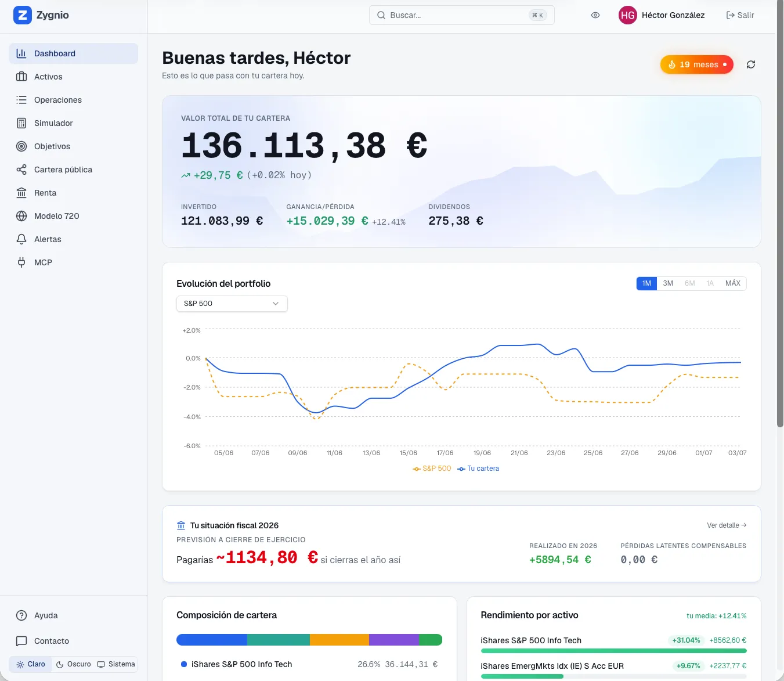The image size is (784, 681).
Task: Click Héctor González user name
Action: click(673, 15)
